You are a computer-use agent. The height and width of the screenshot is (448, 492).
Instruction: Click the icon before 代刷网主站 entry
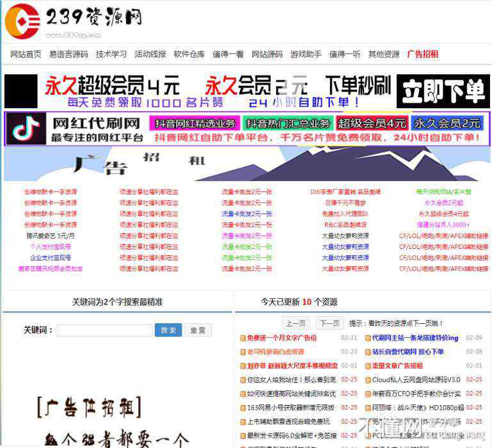click(368, 338)
